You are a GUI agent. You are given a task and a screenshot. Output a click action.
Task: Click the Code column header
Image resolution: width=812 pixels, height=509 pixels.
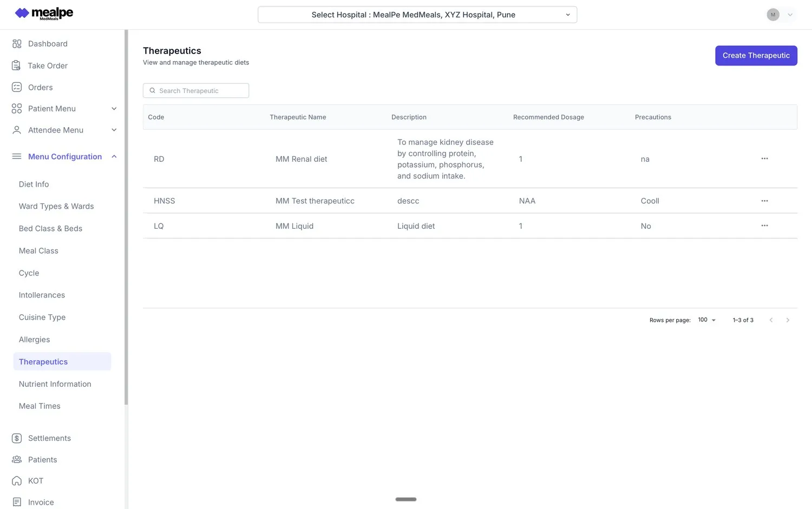[x=156, y=117]
